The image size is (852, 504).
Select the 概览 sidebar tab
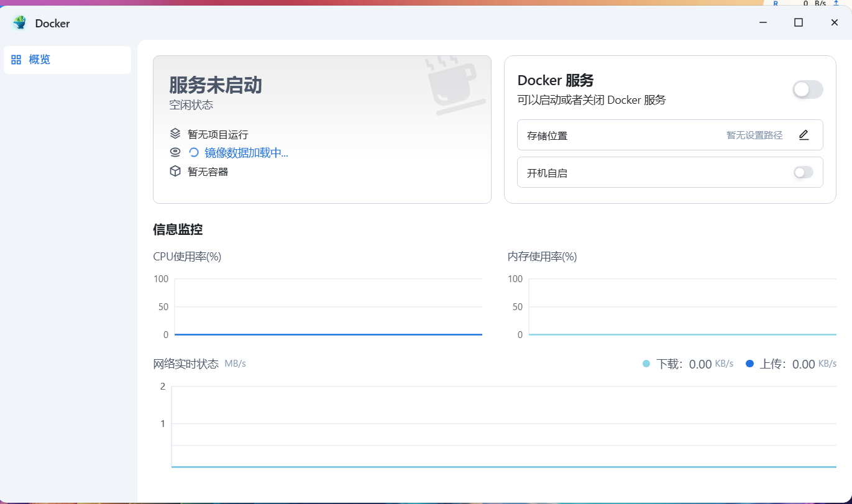click(x=40, y=60)
